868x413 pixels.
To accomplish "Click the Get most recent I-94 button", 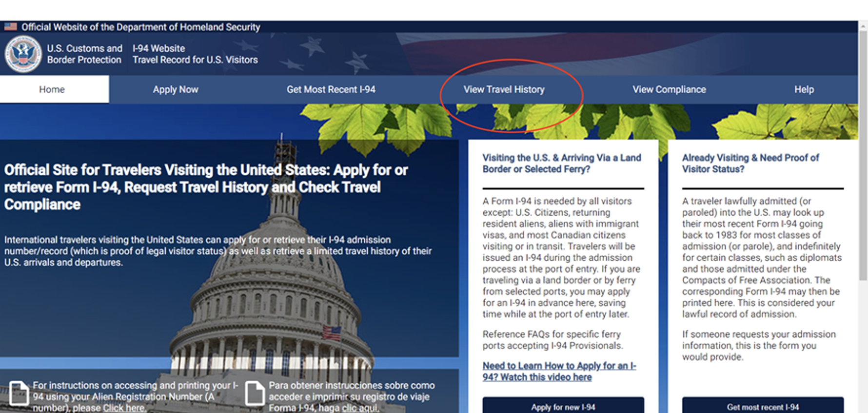I will [x=763, y=405].
